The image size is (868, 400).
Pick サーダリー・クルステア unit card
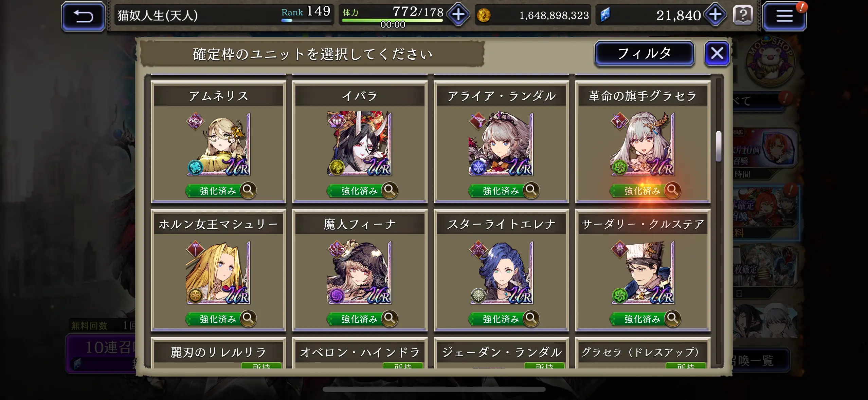643,270
